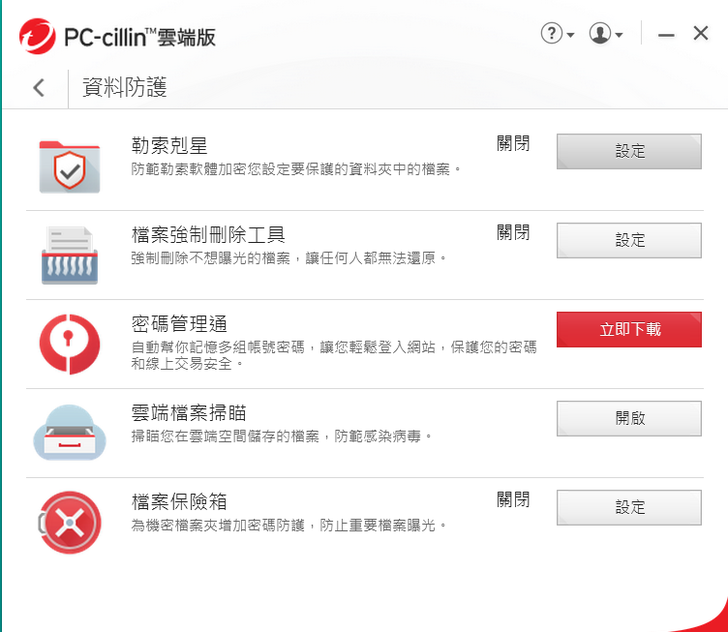728x632 pixels.
Task: Click 開啟 for 雲端檔案掃瞄
Action: 629,418
